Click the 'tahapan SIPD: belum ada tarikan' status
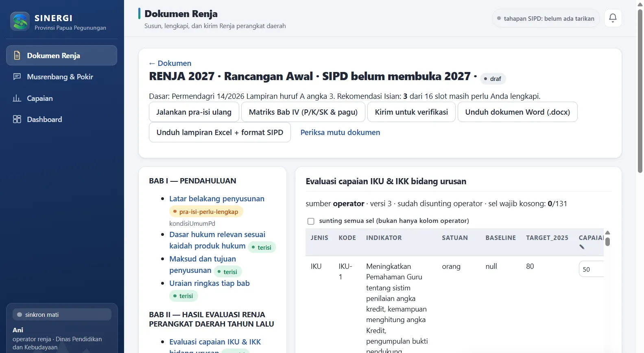Image resolution: width=644 pixels, height=353 pixels. (546, 18)
